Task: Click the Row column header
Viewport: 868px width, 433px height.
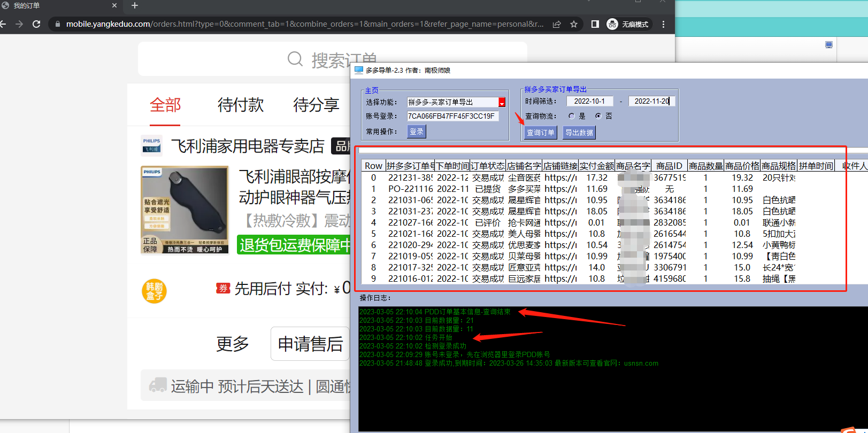Action: (373, 166)
